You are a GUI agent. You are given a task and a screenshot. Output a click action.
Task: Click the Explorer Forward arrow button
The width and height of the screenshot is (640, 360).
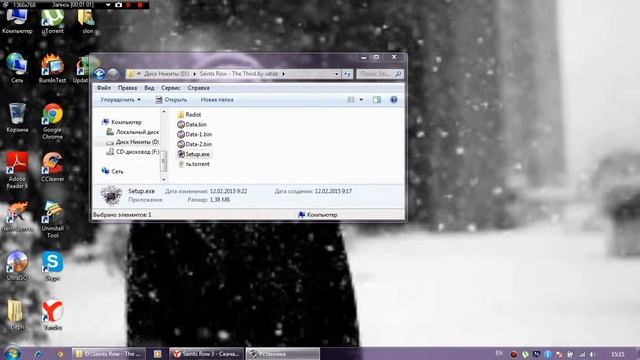(x=113, y=74)
